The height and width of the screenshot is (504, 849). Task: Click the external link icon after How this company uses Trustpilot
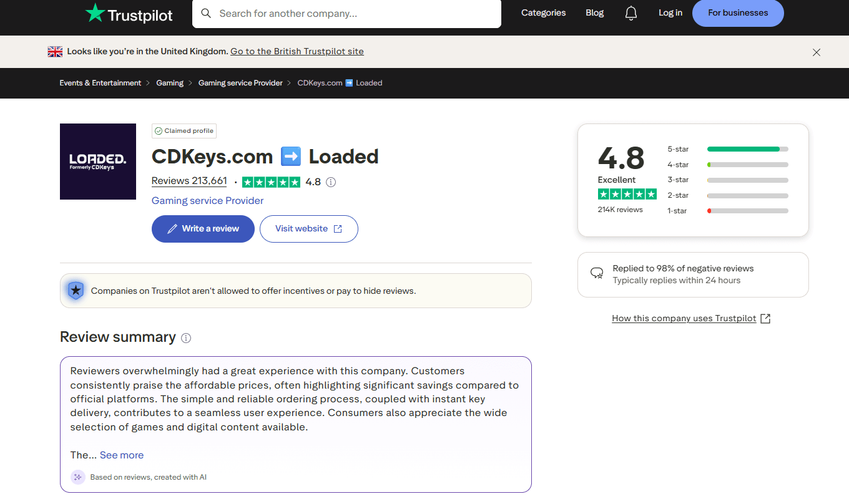pos(765,318)
